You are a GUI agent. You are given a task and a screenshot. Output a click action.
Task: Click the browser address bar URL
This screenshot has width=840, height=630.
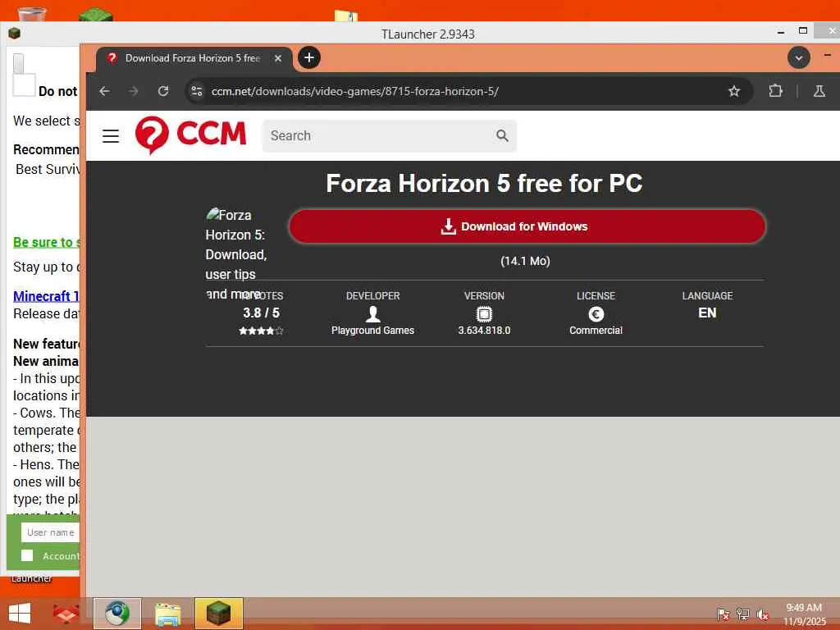[354, 91]
